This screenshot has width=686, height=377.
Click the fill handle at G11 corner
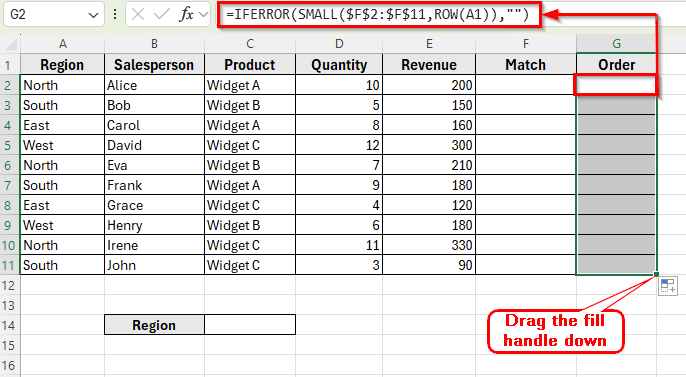point(656,274)
